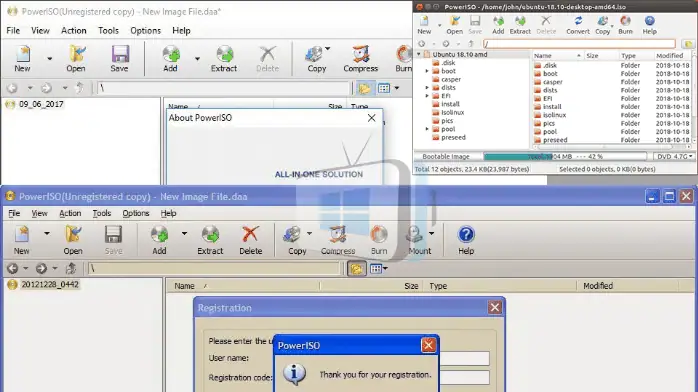Open Help menu in bottom XP window
Image resolution: width=698 pixels, height=392 pixels.
168,213
